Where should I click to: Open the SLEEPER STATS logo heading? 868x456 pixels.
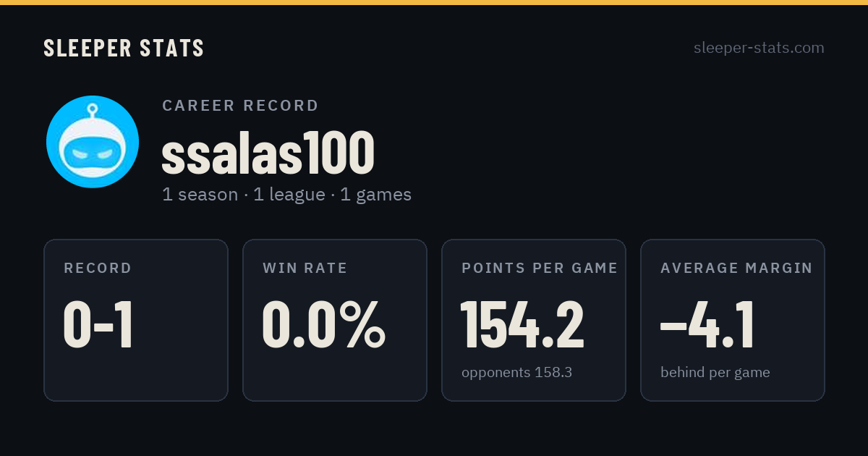click(x=124, y=48)
